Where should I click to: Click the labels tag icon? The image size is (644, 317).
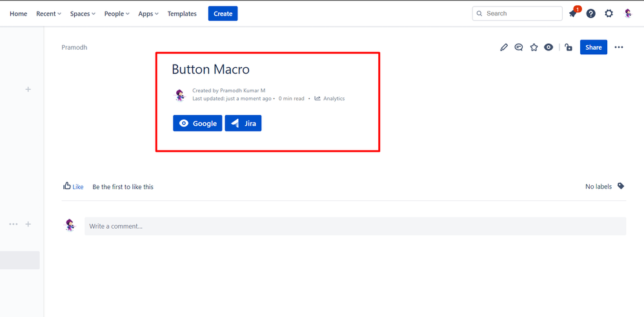click(x=621, y=186)
